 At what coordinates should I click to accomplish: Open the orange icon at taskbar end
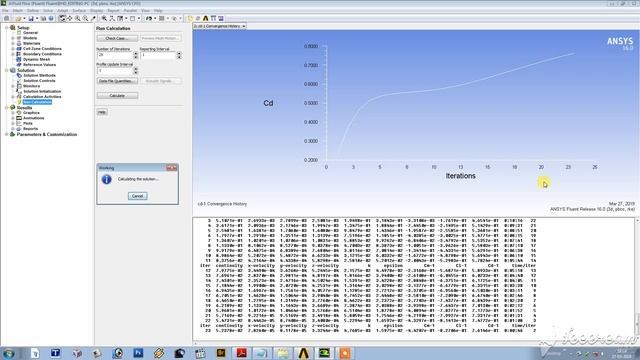(345, 353)
